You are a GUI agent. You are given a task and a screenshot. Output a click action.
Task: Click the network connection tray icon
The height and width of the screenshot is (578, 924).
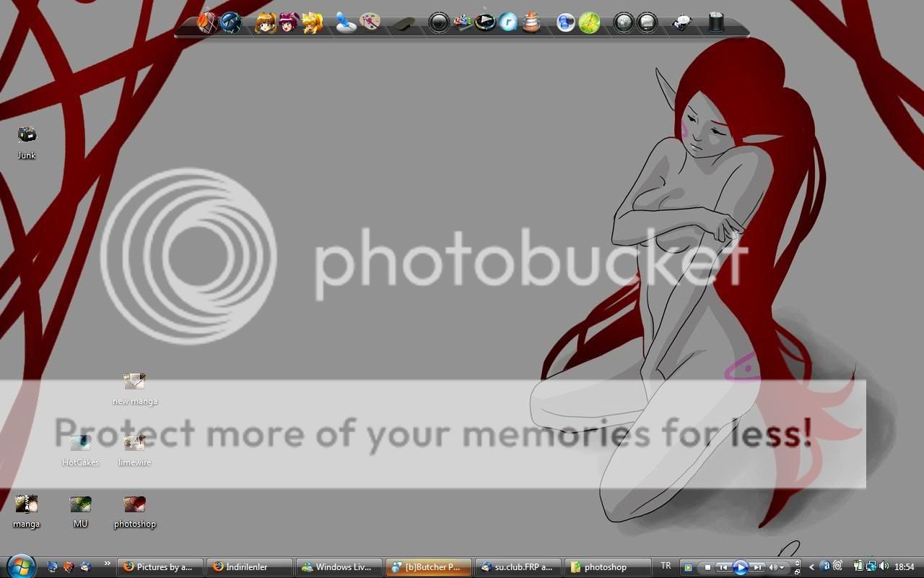point(871,566)
